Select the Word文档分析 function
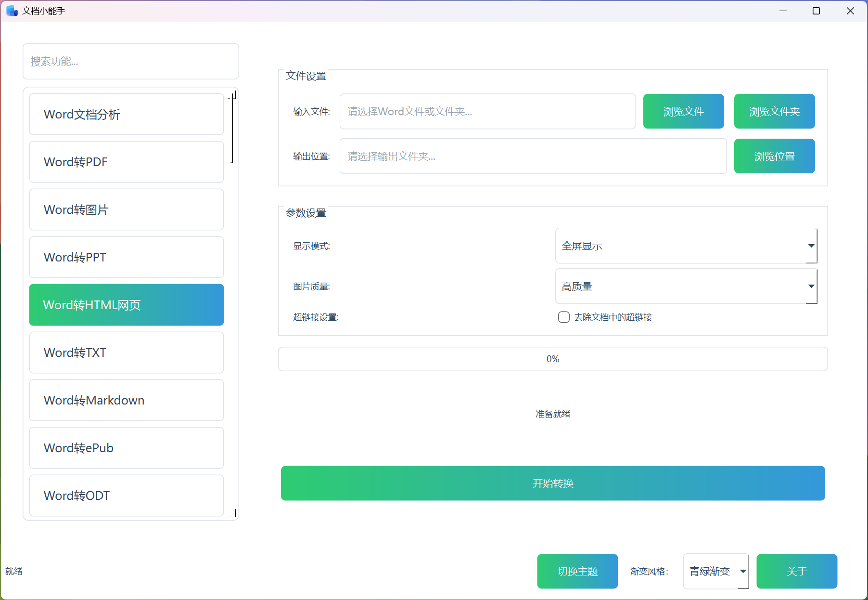 point(126,114)
